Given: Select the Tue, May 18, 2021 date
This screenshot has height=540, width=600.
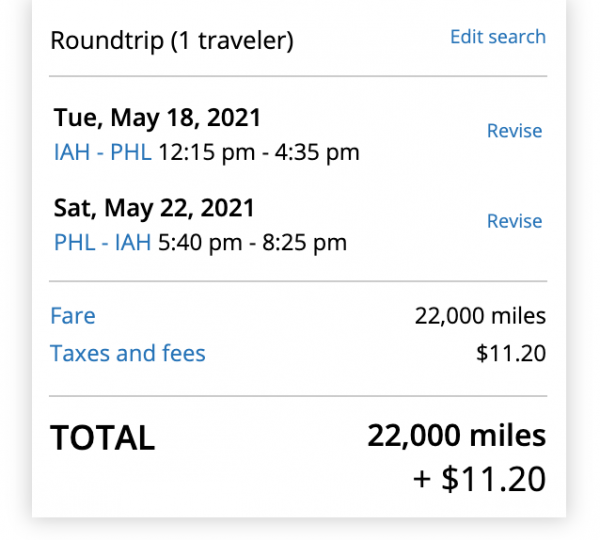Looking at the screenshot, I should tap(157, 118).
